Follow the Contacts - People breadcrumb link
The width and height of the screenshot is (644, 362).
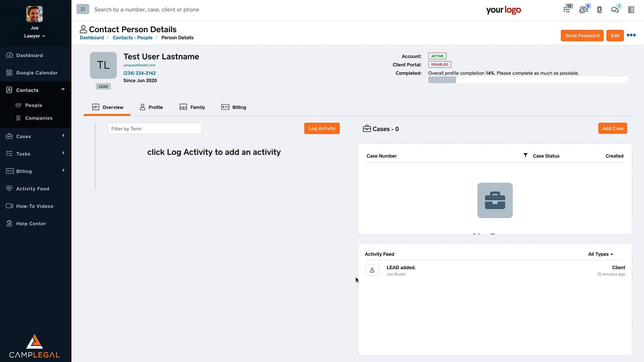coord(132,38)
